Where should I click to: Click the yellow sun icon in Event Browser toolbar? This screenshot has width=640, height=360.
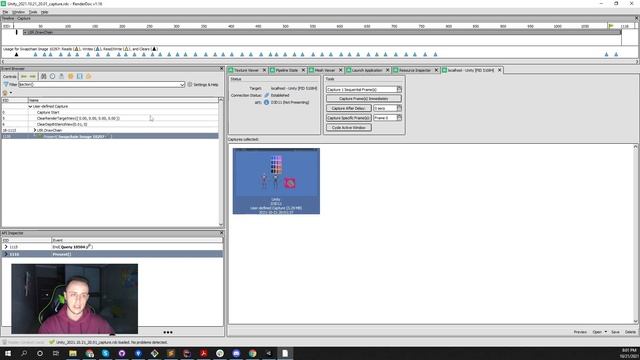click(x=71, y=76)
